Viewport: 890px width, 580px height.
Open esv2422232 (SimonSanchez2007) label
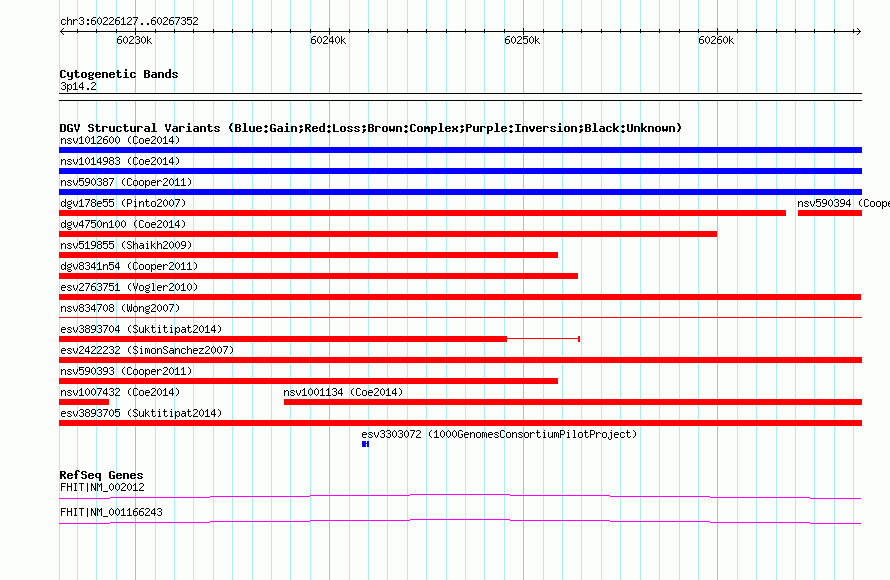click(x=147, y=350)
